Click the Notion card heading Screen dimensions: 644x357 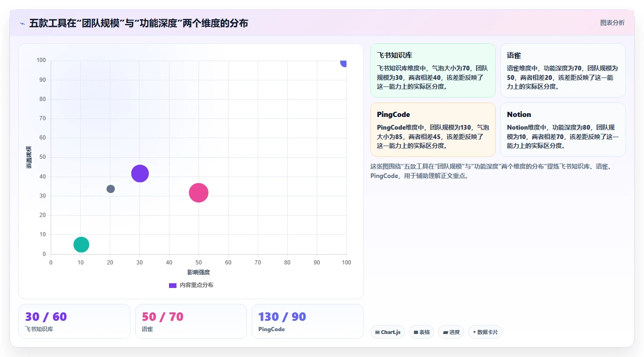(x=519, y=114)
